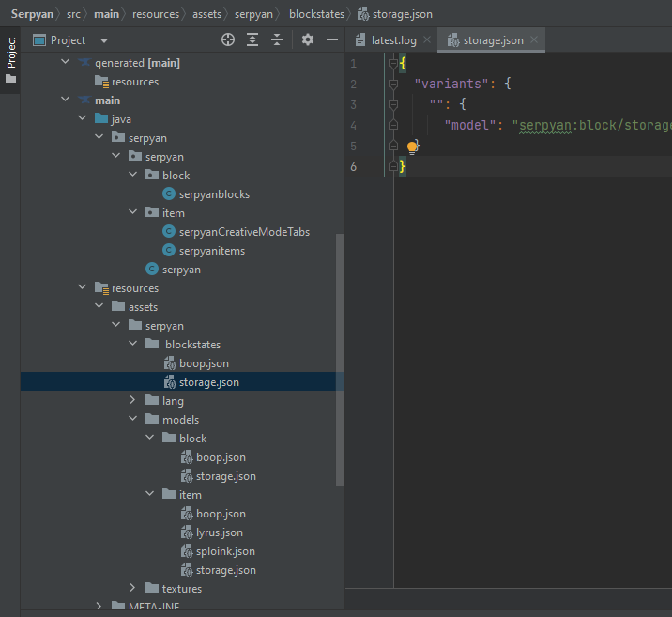
Task: Select lyrus.json in models item folder
Action: [220, 532]
